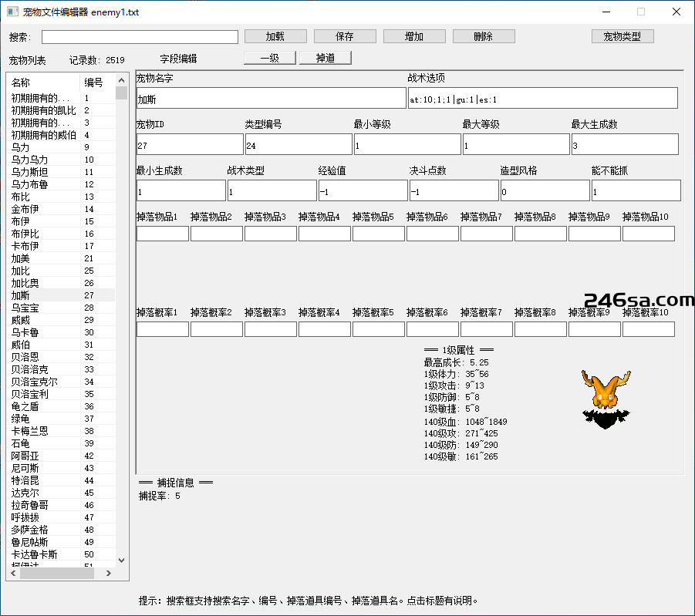The image size is (695, 616).
Task: Select pet 龟之盾 in the list
Action: [x=61, y=406]
